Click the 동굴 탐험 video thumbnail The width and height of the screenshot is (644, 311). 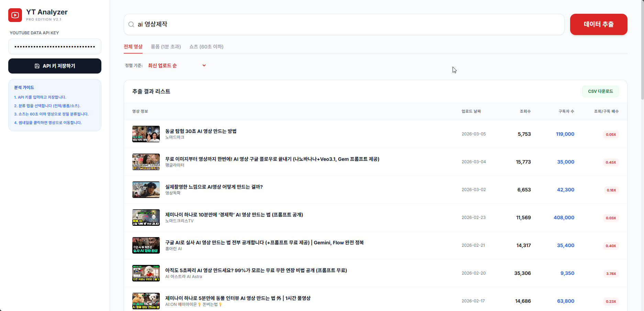(x=146, y=134)
